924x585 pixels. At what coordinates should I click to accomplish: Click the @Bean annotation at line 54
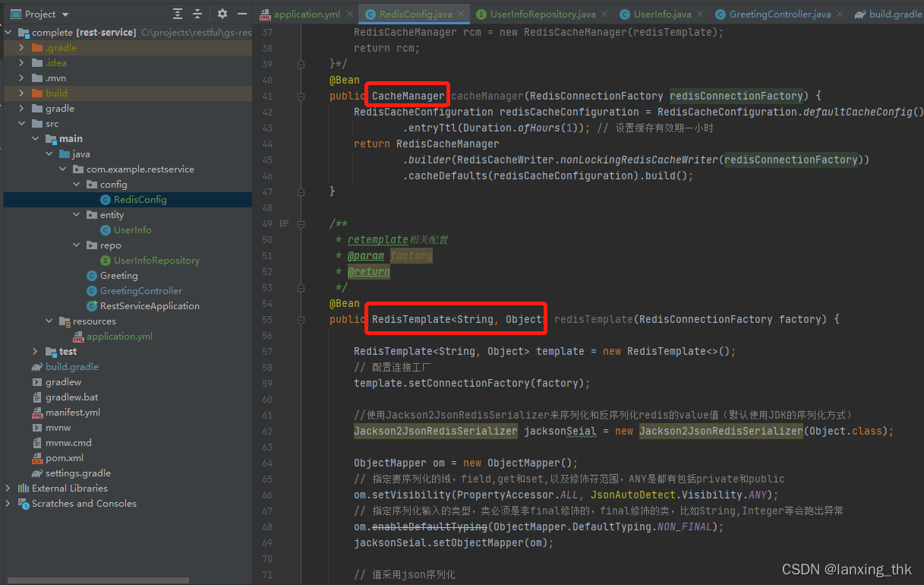pos(345,304)
